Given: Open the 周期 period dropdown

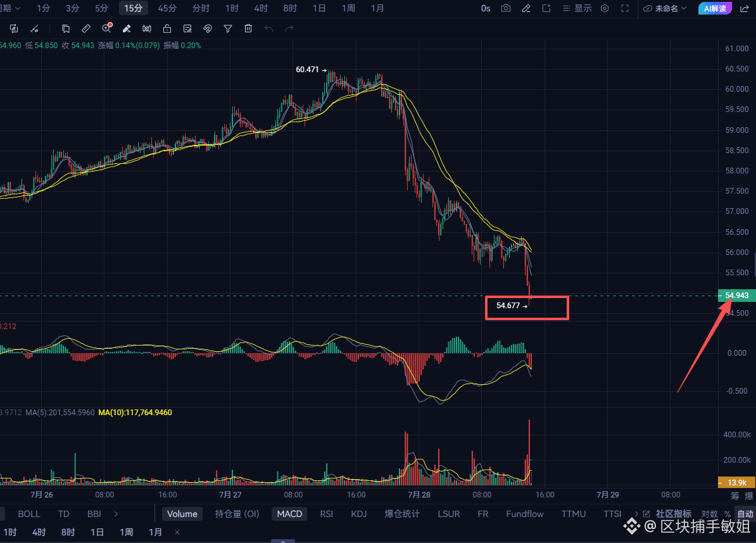Looking at the screenshot, I should (11, 8).
